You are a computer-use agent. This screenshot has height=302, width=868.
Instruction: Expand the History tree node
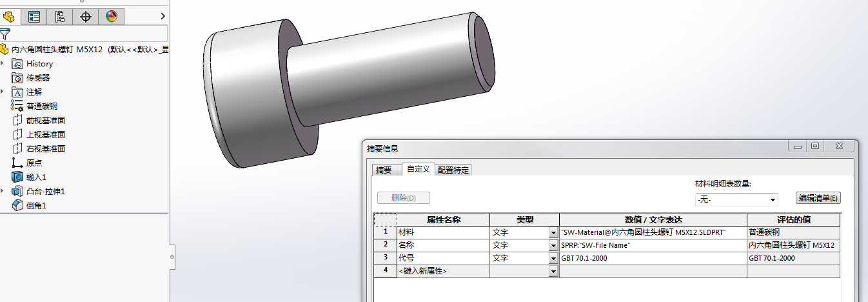coord(3,63)
